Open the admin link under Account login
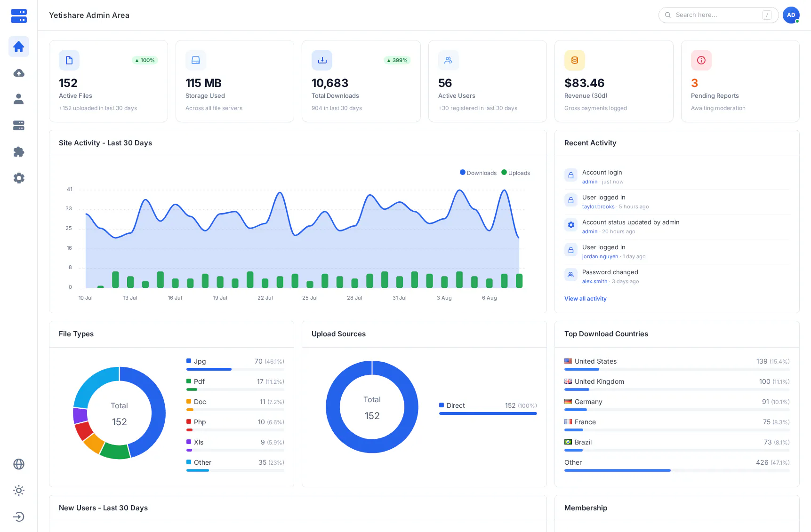 [x=590, y=182]
